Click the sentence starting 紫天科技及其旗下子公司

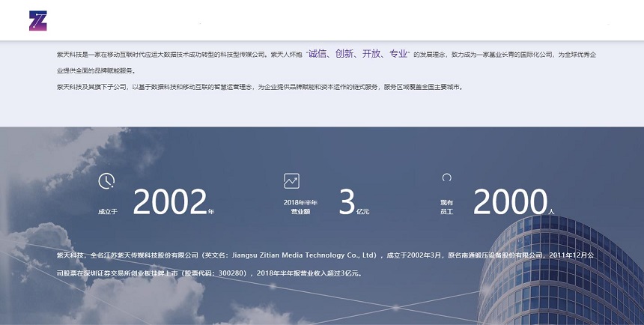[x=261, y=87]
